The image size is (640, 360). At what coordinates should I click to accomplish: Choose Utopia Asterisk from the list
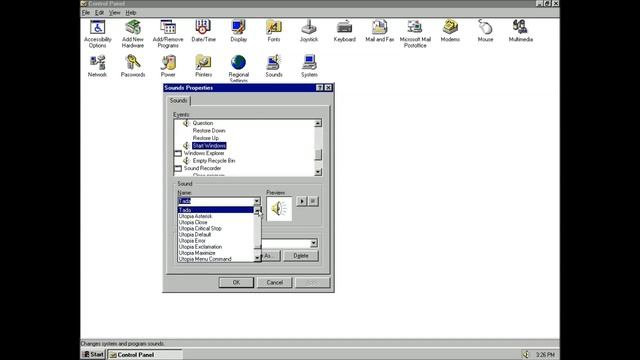pyautogui.click(x=216, y=216)
